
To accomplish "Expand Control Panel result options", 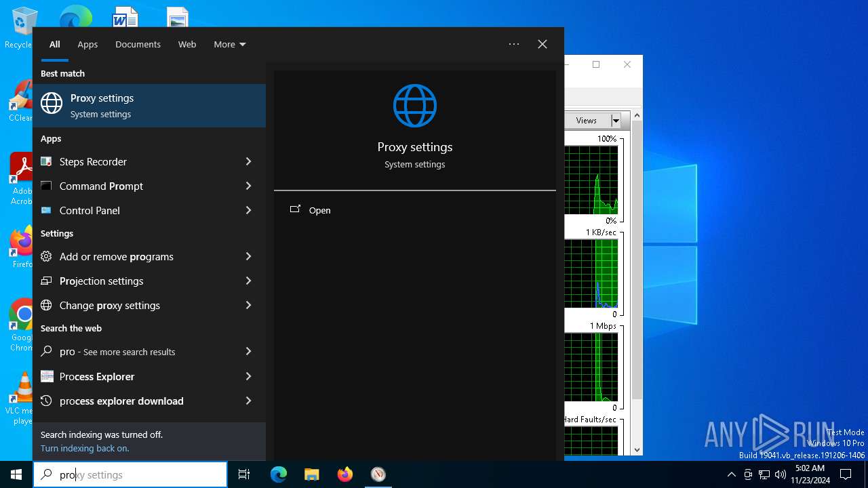I will [248, 210].
